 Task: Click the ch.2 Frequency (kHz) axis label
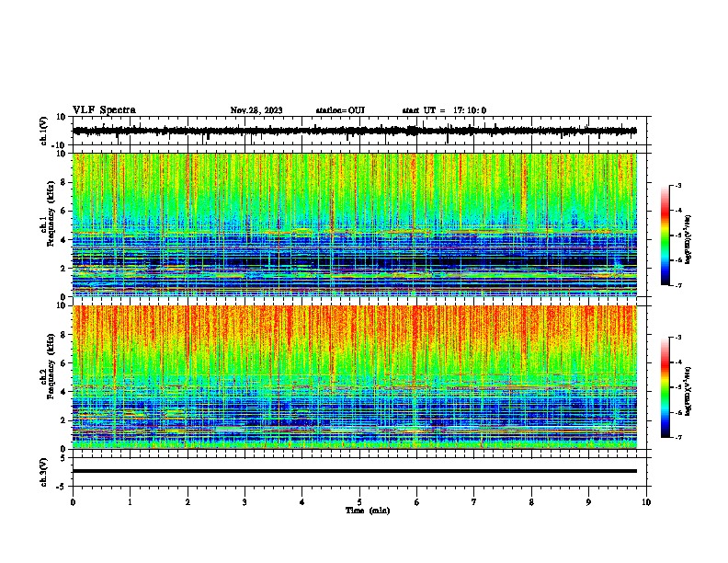pyautogui.click(x=48, y=366)
